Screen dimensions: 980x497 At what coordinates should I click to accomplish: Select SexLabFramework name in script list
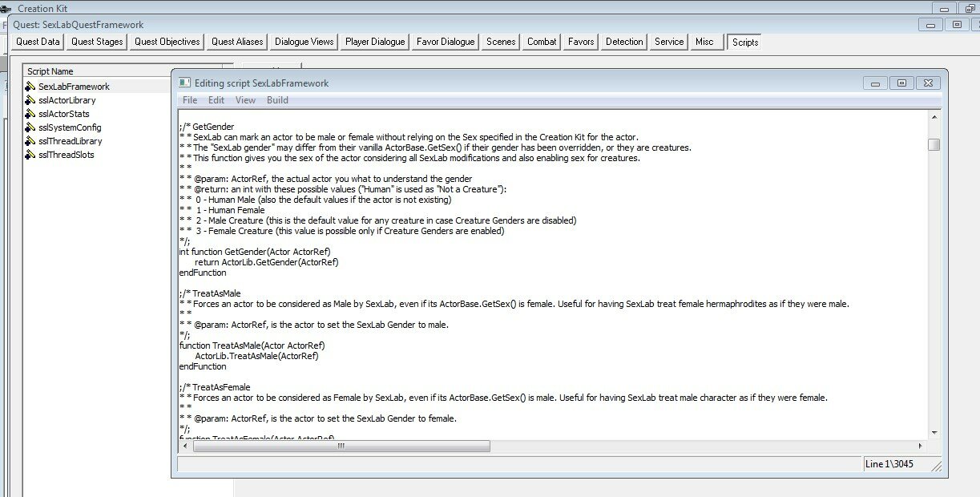point(74,87)
